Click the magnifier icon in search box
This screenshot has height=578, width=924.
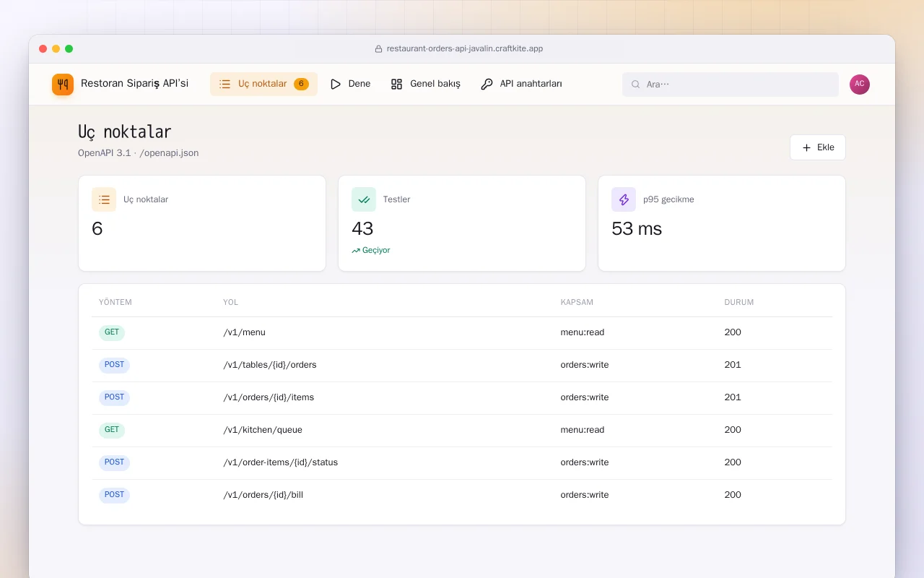point(636,85)
